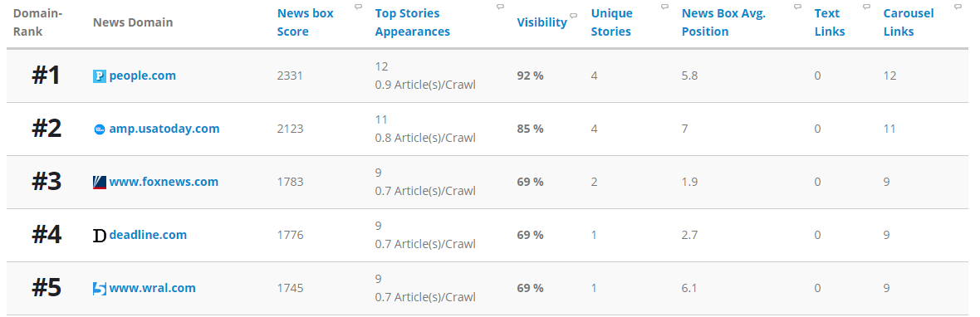Image resolution: width=980 pixels, height=317 pixels.
Task: Click the people.com favicon icon
Action: [100, 76]
